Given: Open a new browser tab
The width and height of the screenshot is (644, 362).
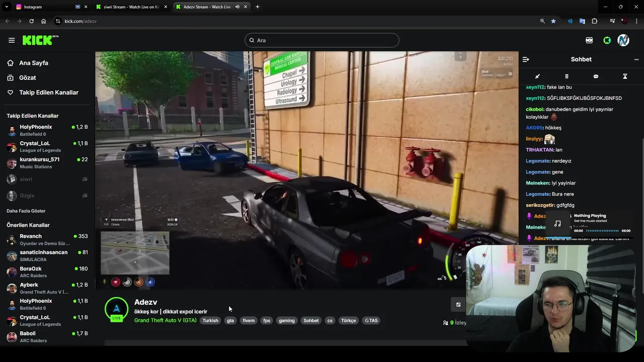Looking at the screenshot, I should [x=258, y=7].
